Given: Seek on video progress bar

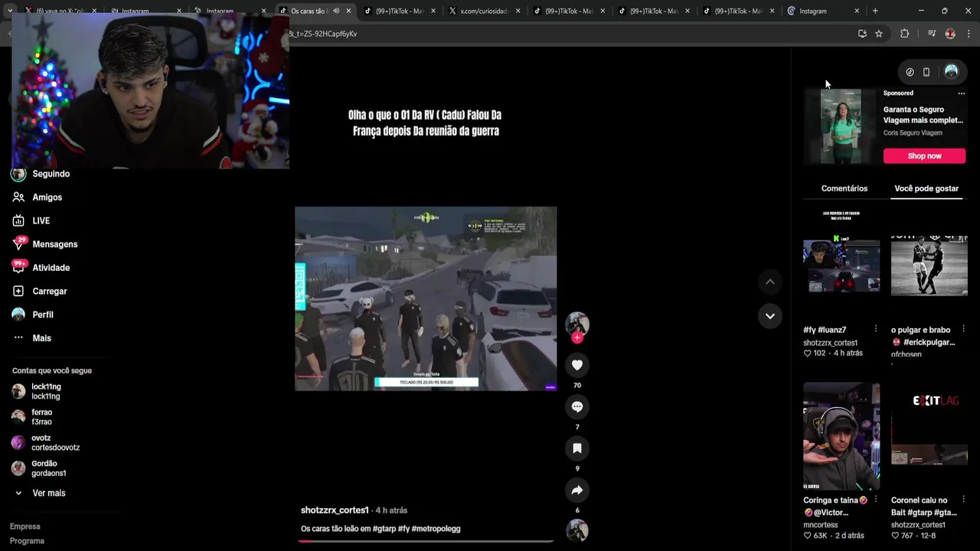Looking at the screenshot, I should click(426, 541).
